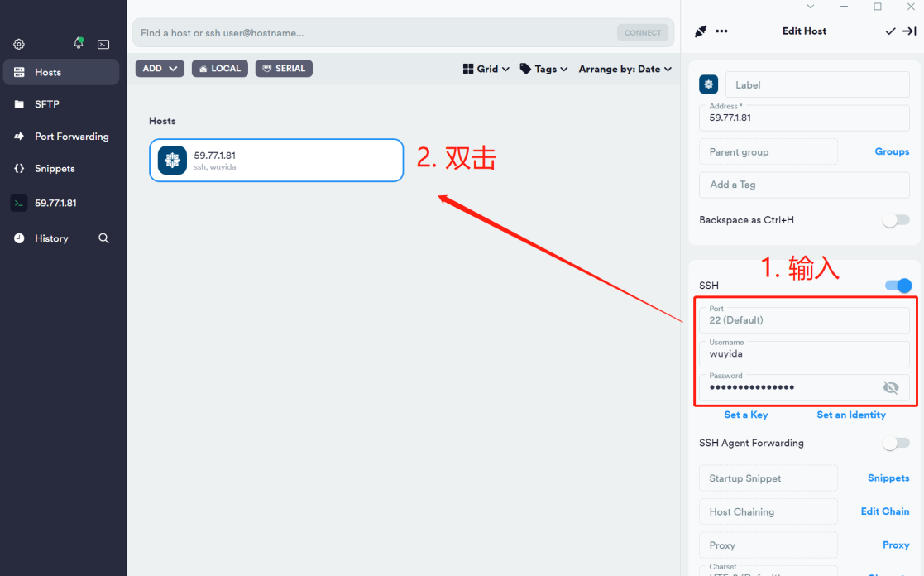The image size is (924, 576).
Task: Click the Startup Snippet field
Action: [x=768, y=478]
